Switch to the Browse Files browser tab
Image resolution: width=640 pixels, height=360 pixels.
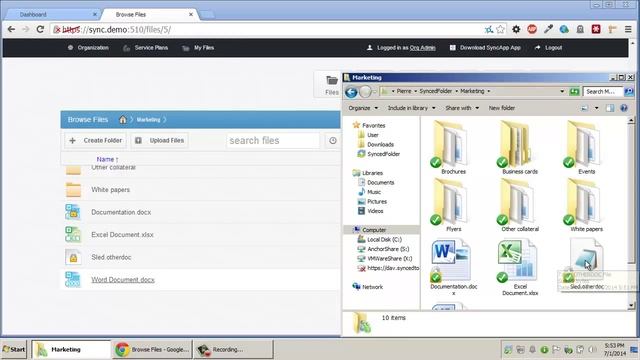pyautogui.click(x=149, y=14)
